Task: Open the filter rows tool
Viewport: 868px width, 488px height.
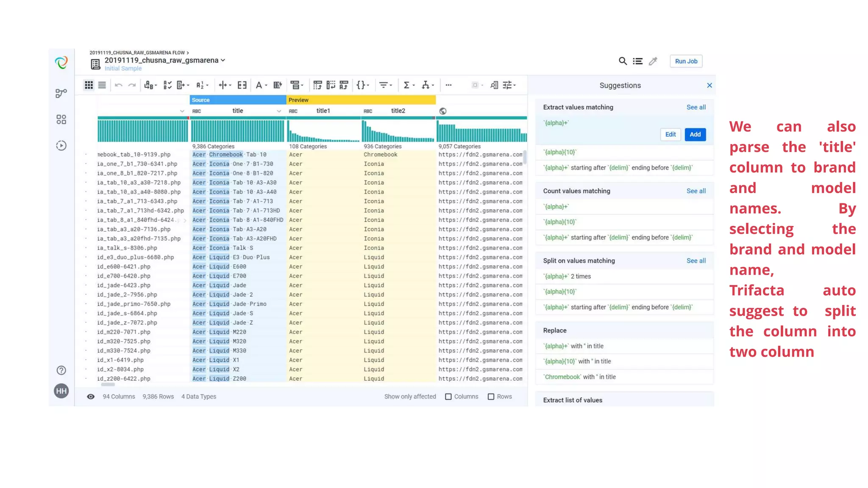Action: (x=385, y=85)
